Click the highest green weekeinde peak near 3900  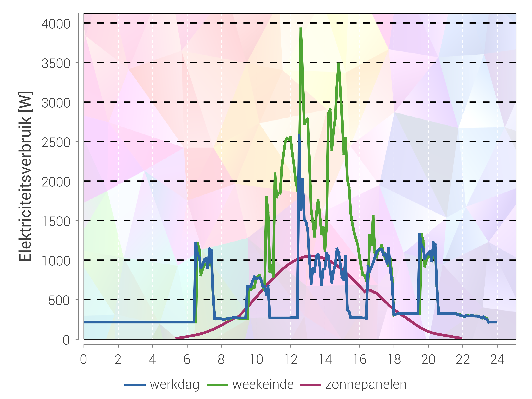(301, 29)
